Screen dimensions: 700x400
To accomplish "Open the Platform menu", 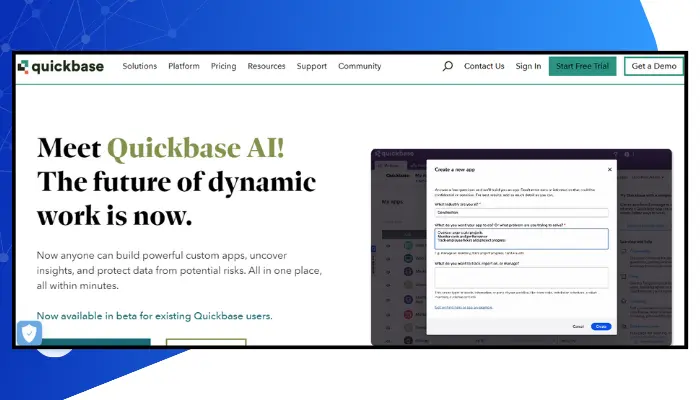I will [x=184, y=66].
